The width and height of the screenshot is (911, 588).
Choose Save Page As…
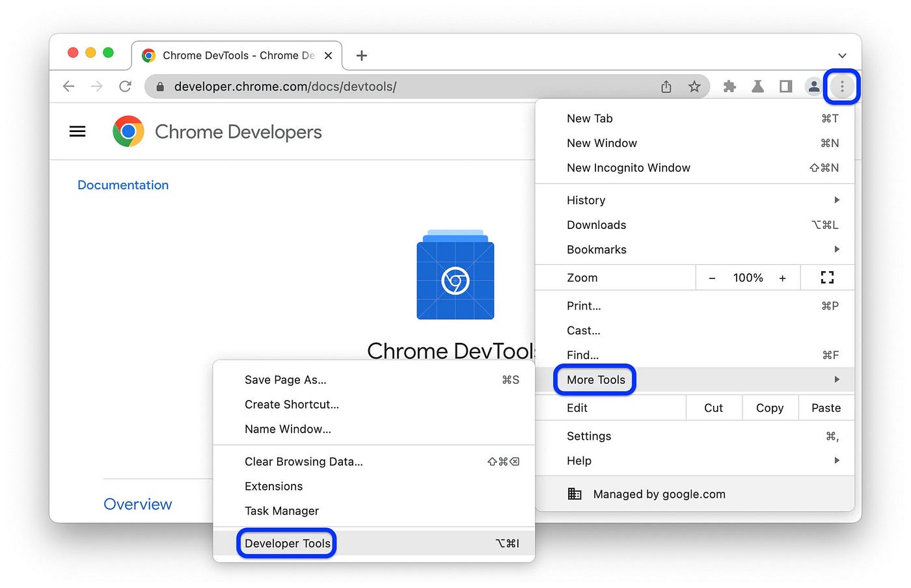pos(374,380)
